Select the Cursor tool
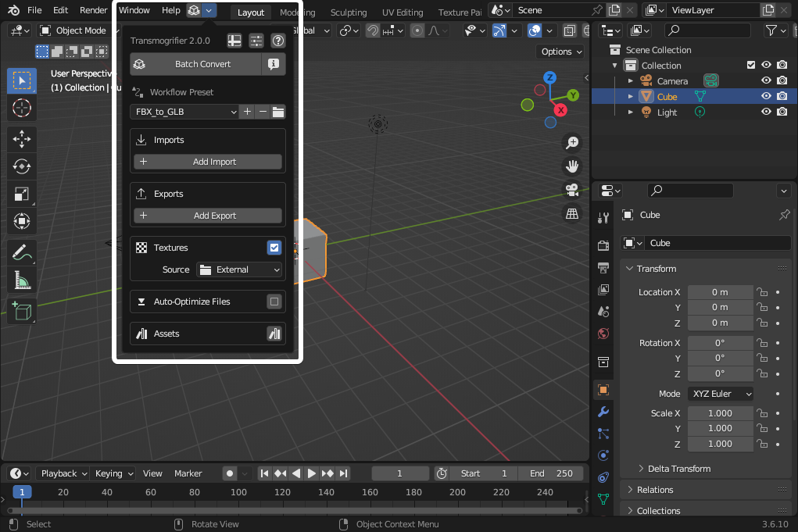The width and height of the screenshot is (798, 532). click(x=22, y=108)
